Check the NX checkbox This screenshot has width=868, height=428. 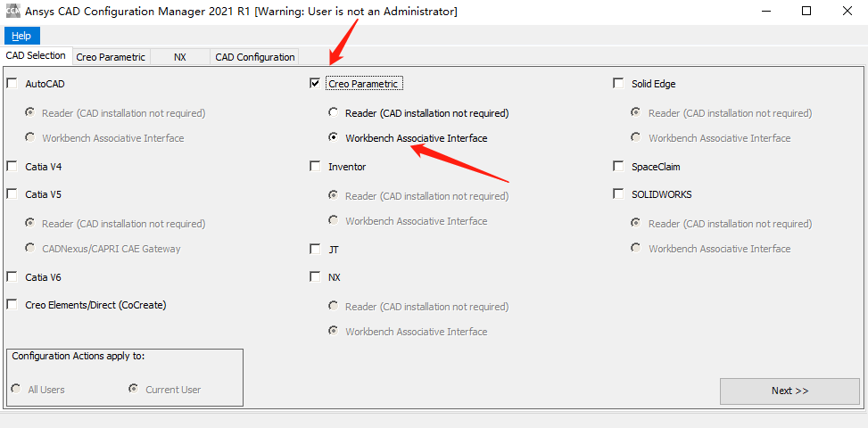315,276
